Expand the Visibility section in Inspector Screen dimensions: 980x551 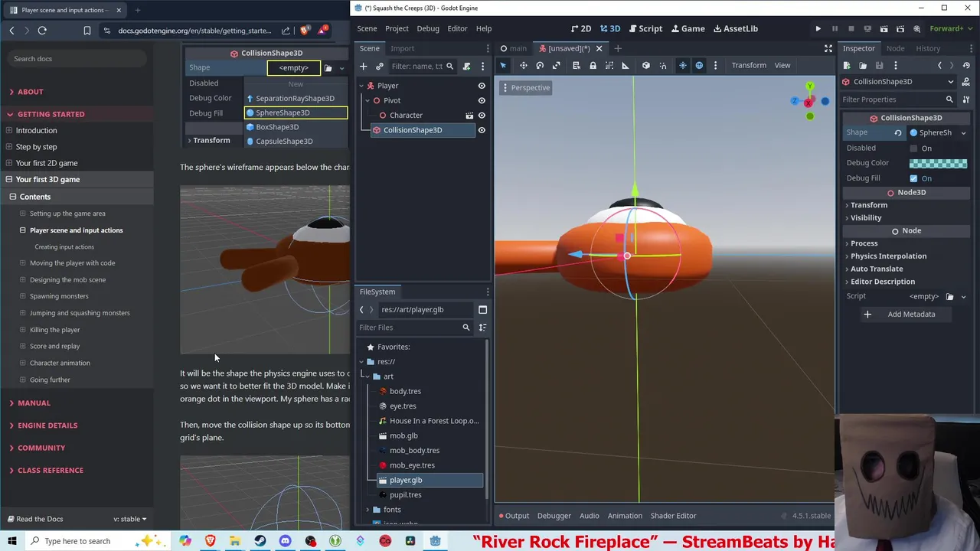[x=866, y=218]
